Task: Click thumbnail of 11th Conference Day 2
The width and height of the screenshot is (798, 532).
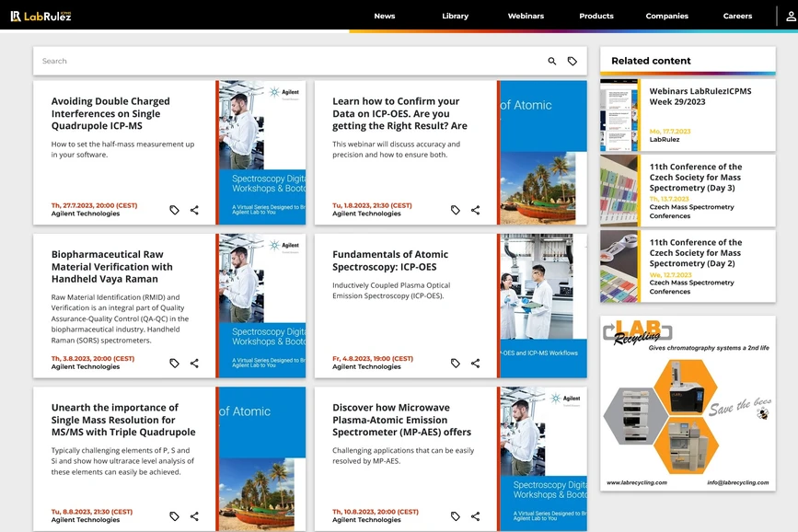Action: point(619,266)
